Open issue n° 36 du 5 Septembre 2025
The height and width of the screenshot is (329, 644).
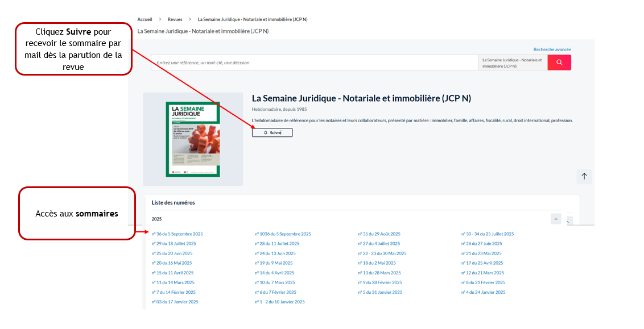point(177,234)
